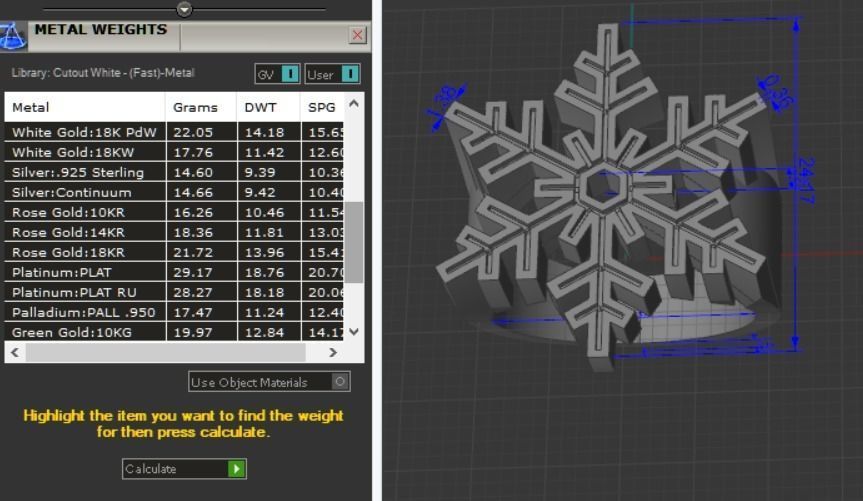Click the 19.97 grams value

click(193, 333)
